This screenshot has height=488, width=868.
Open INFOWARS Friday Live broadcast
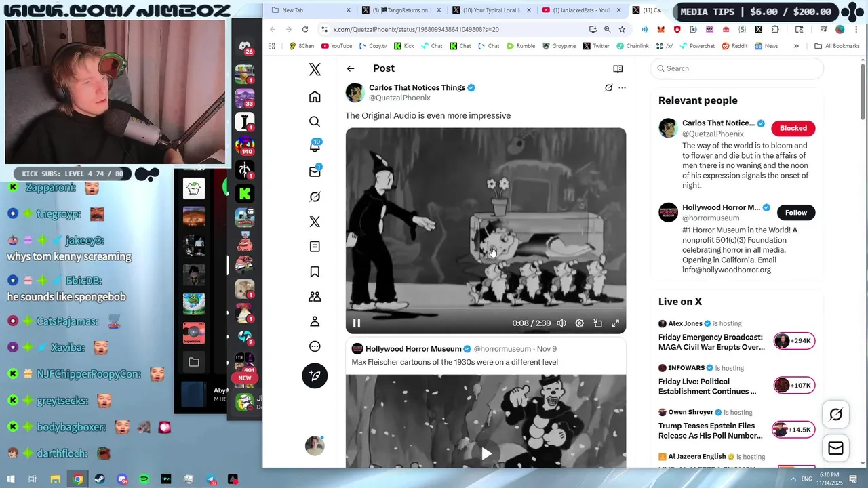(707, 386)
